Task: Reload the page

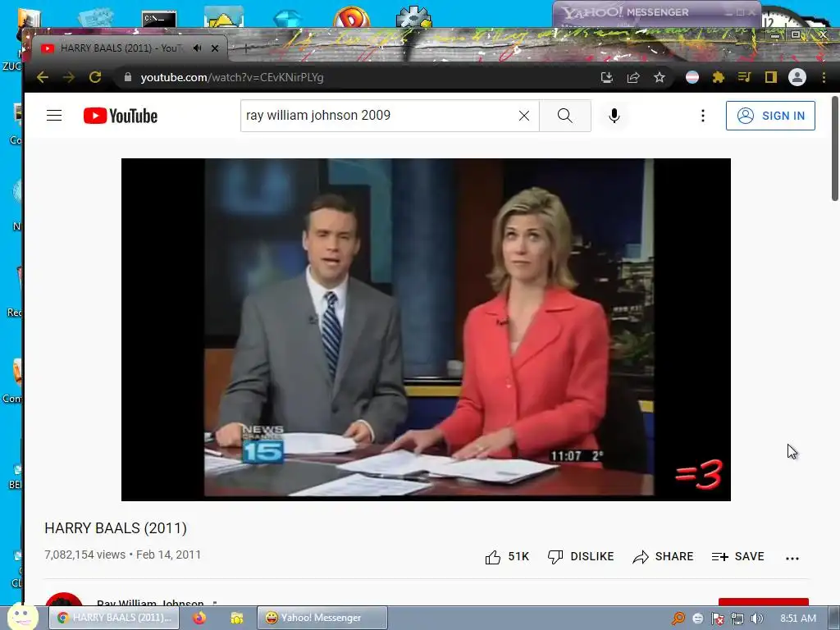Action: click(x=95, y=77)
